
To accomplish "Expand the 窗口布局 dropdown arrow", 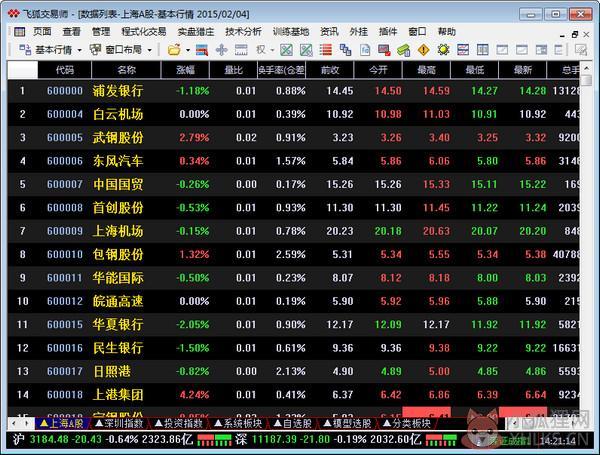I will pyautogui.click(x=150, y=50).
